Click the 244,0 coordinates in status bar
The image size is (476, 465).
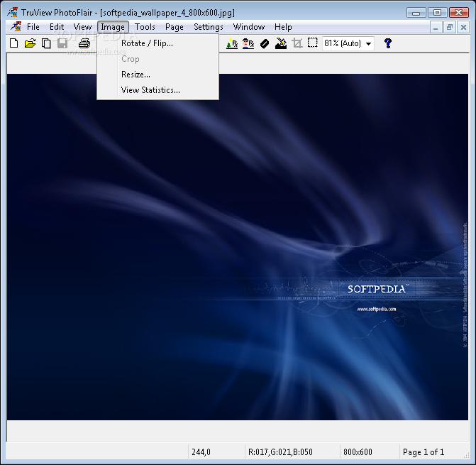[201, 452]
